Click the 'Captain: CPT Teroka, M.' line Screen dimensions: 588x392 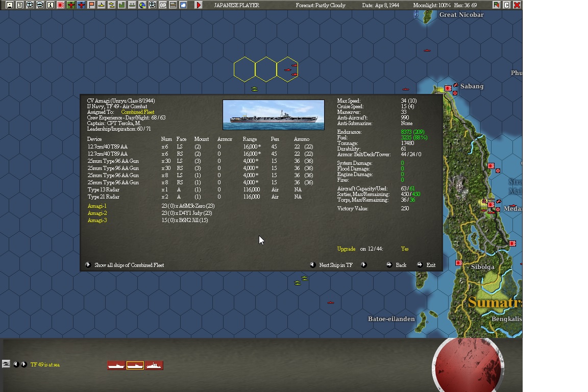click(114, 123)
